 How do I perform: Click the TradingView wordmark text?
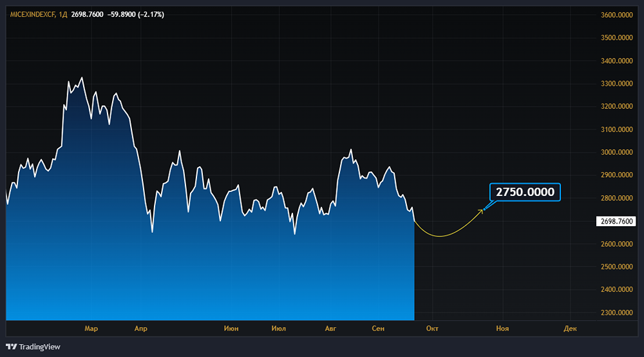point(39,347)
